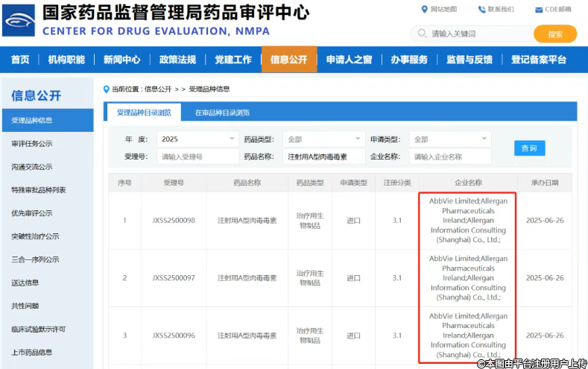This screenshot has width=588, height=369.
Task: Go to 政策法规 in the navigation bar
Action: 177,60
